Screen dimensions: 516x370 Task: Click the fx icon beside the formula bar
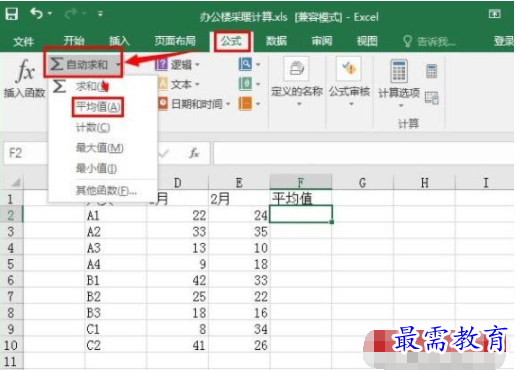pyautogui.click(x=194, y=153)
